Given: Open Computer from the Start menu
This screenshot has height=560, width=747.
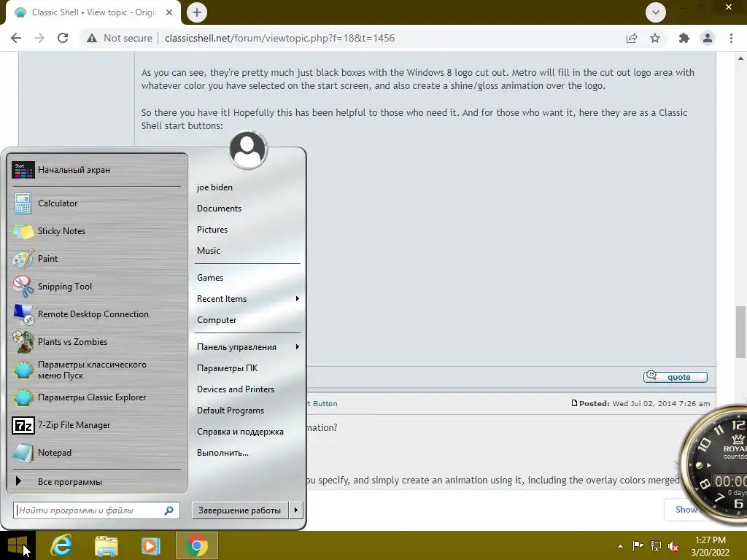Looking at the screenshot, I should click(x=217, y=320).
